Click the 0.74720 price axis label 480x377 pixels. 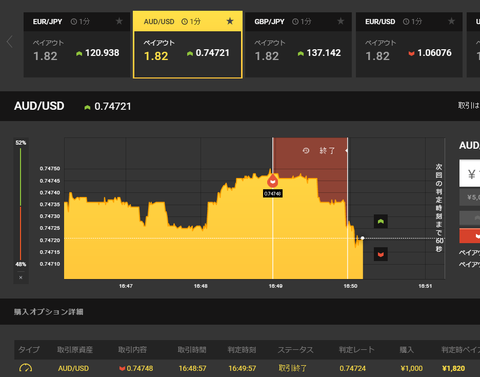tap(50, 240)
